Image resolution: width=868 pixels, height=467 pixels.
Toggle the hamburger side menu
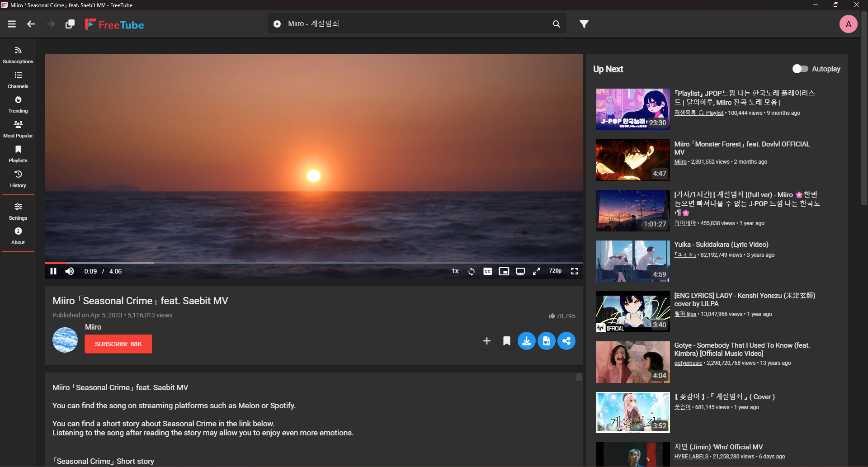click(x=12, y=24)
